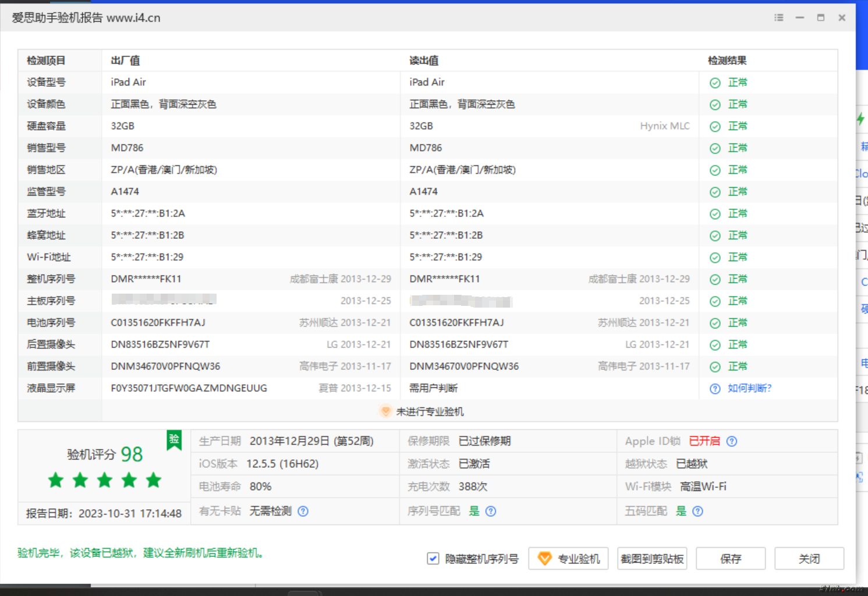Click green check icon in 整机序列号 row
868x596 pixels.
[x=715, y=279]
